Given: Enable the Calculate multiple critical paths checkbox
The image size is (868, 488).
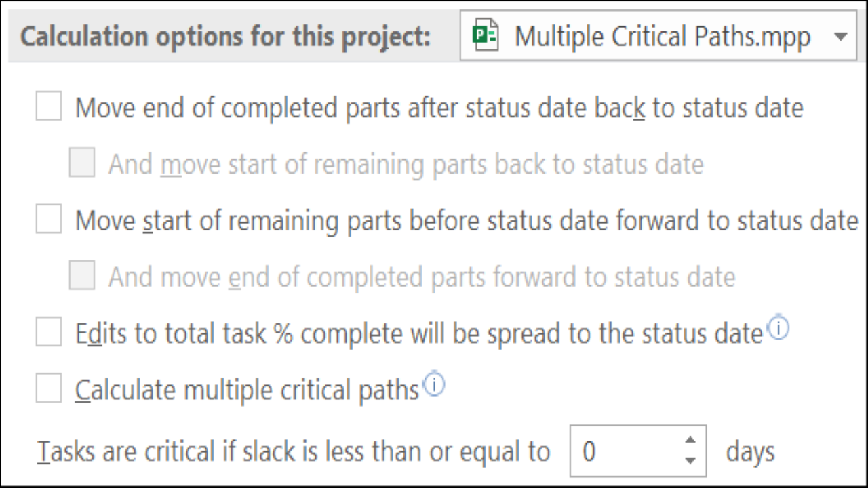Looking at the screenshot, I should tap(49, 390).
